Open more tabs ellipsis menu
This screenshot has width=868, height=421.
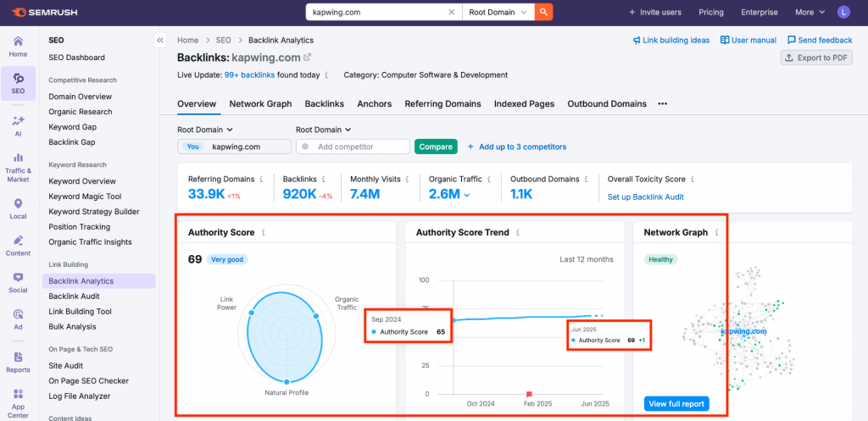pyautogui.click(x=663, y=103)
